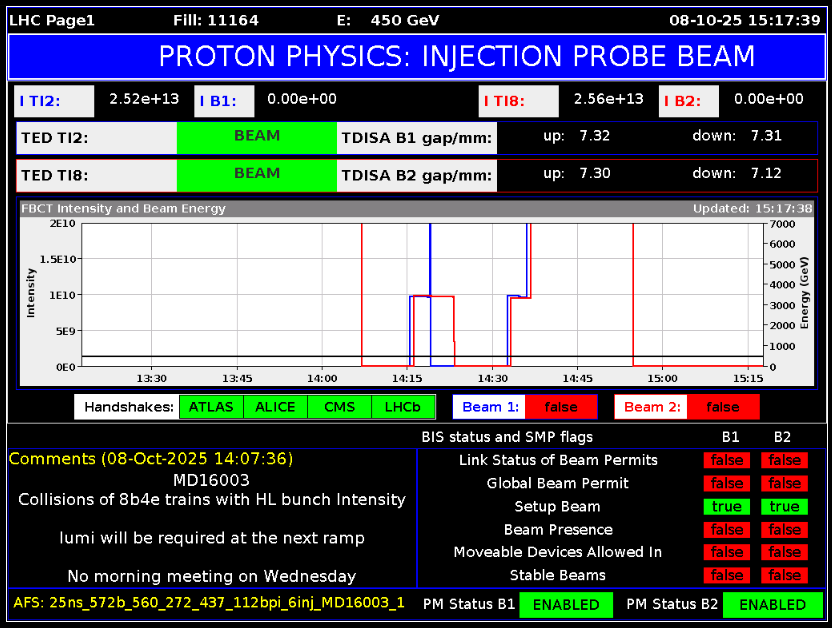Viewport: 832px width, 628px height.
Task: Click the FBCT Intensity and Beam Energy title bar
Action: pos(416,209)
